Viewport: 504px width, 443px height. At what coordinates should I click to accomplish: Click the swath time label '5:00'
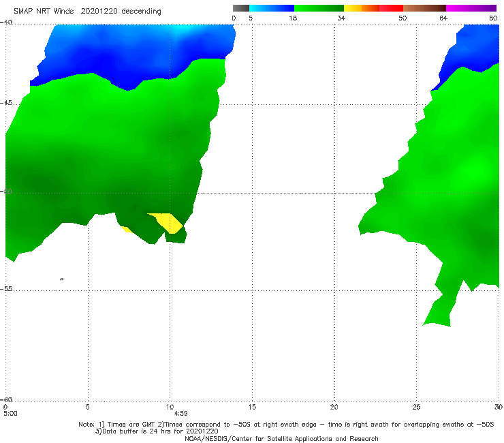point(10,414)
